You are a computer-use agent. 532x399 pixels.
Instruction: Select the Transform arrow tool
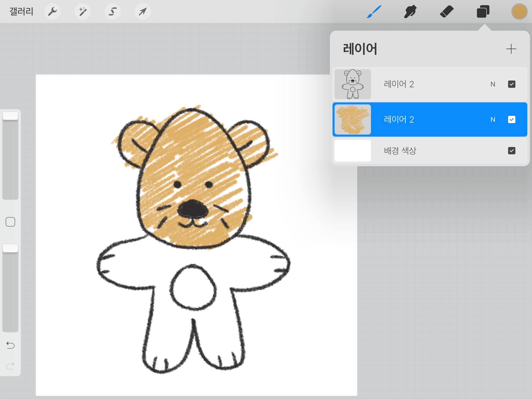point(143,11)
